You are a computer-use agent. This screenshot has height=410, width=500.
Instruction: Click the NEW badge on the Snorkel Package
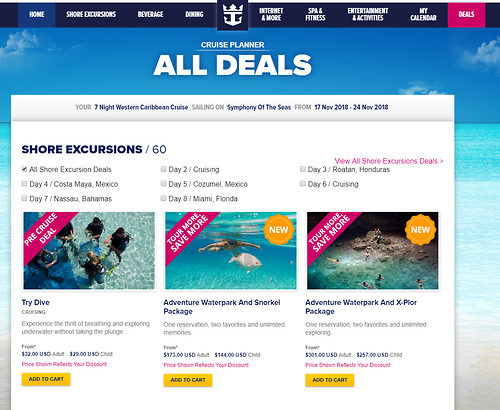coord(278,230)
